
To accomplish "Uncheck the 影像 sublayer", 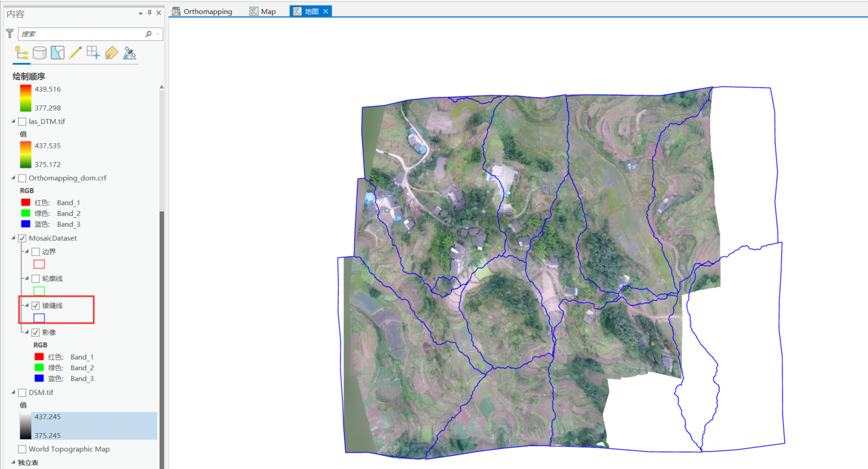I will (36, 332).
